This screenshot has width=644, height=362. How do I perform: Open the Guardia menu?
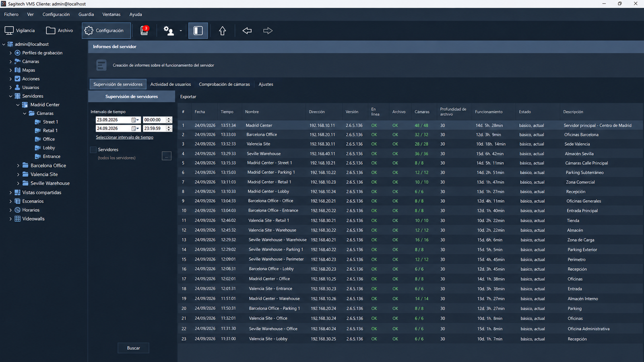86,14
